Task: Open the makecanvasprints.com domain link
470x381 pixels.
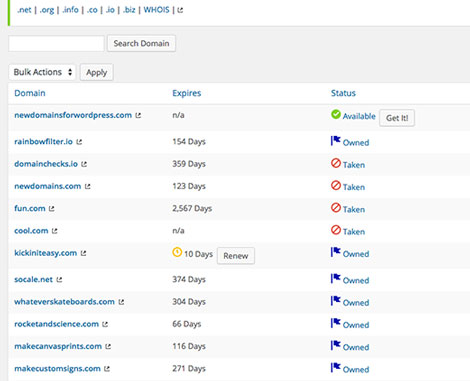Action: point(58,347)
